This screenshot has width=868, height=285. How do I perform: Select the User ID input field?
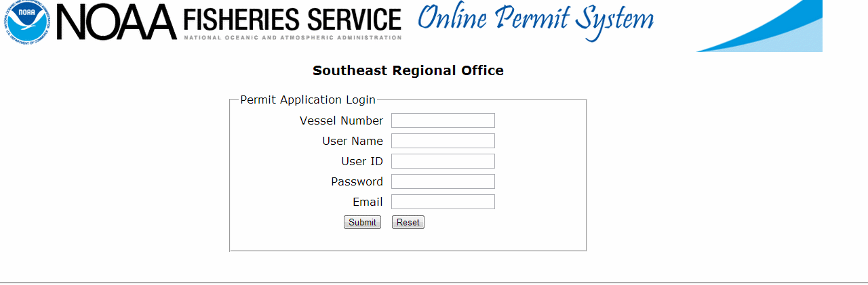point(443,161)
